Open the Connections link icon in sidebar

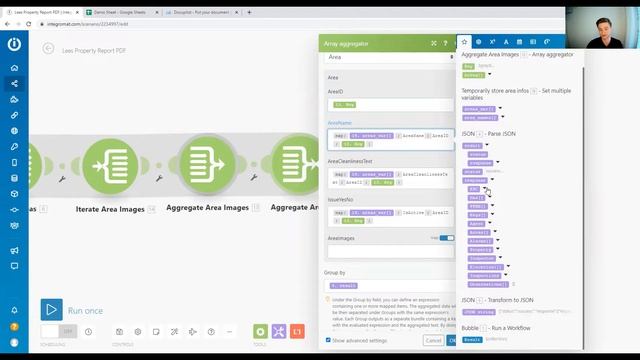(x=14, y=115)
